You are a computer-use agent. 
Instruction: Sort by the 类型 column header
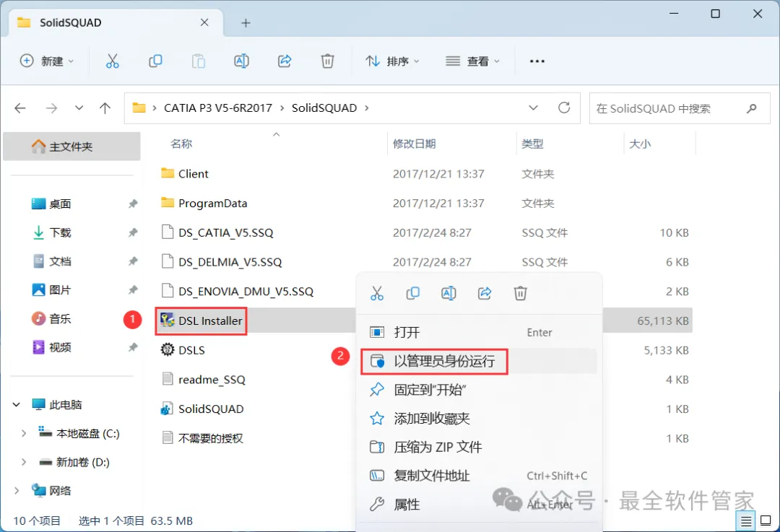tap(532, 144)
